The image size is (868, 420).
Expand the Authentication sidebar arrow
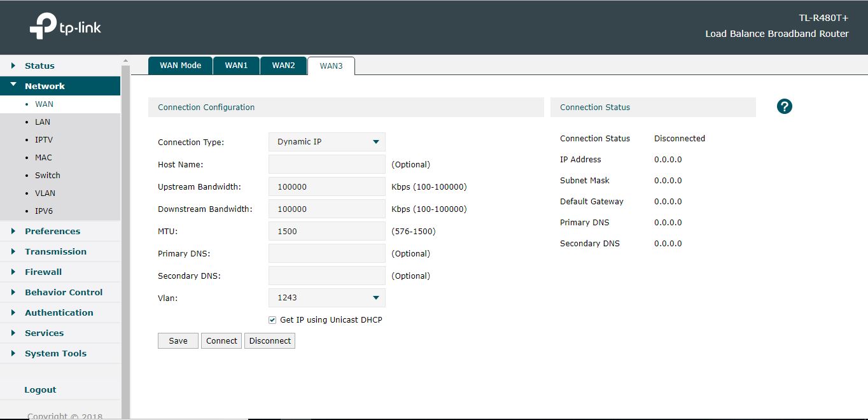click(x=13, y=312)
